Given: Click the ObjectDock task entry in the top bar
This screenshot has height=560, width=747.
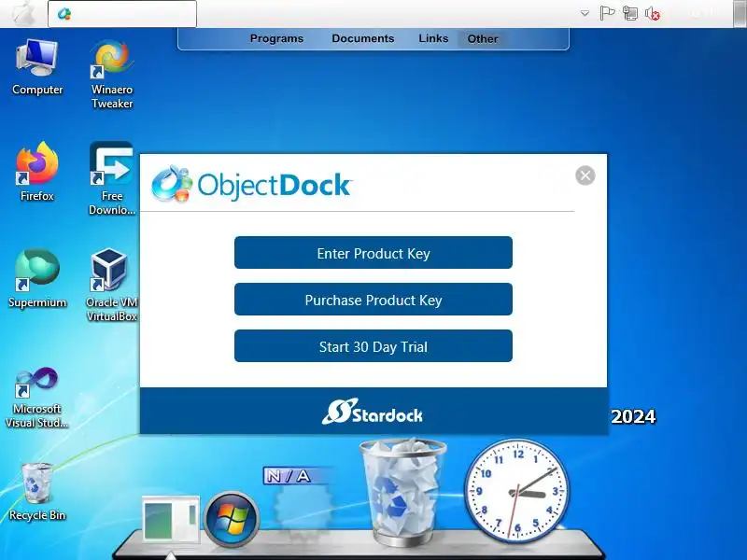Looking at the screenshot, I should click(122, 14).
